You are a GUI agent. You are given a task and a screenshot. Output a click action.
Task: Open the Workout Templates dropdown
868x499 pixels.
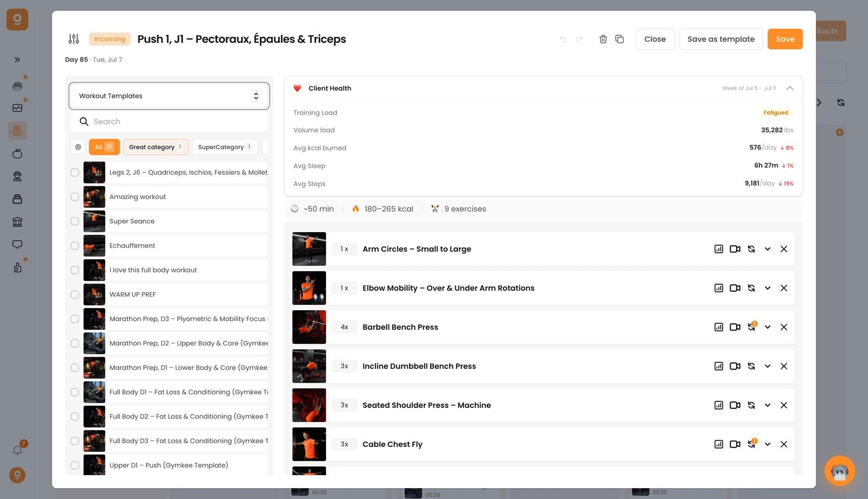(x=169, y=96)
